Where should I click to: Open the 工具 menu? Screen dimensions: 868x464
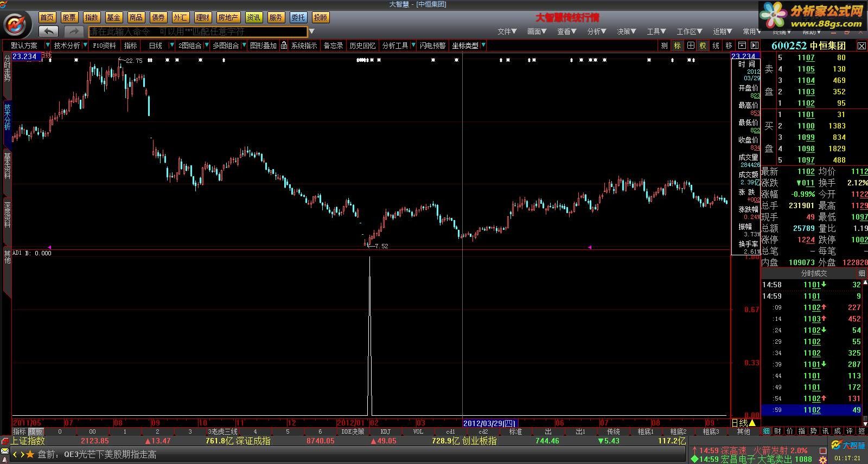[x=656, y=31]
